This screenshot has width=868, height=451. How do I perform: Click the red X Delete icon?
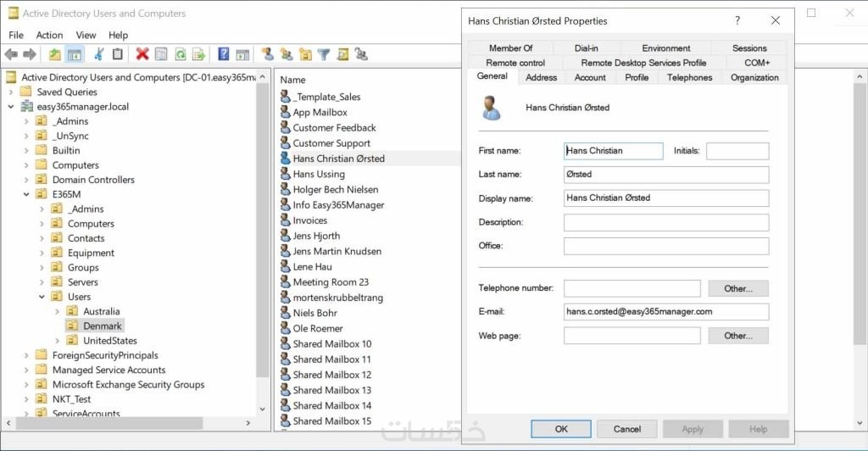tap(142, 54)
